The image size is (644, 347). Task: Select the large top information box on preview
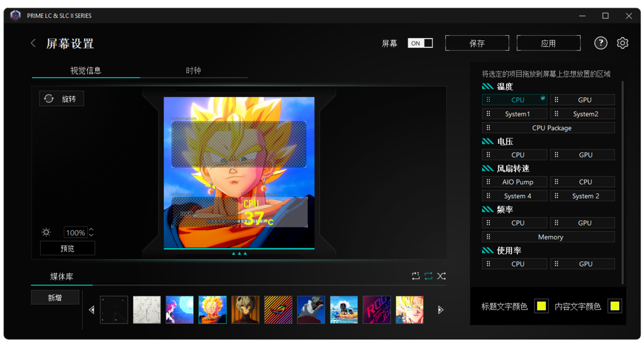(x=239, y=144)
